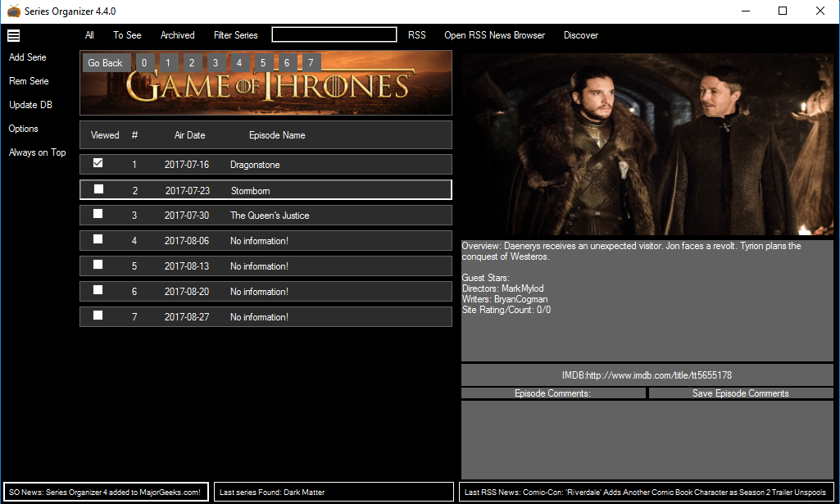The width and height of the screenshot is (840, 504).
Task: Click the Game of Thrones banner
Action: click(x=266, y=83)
